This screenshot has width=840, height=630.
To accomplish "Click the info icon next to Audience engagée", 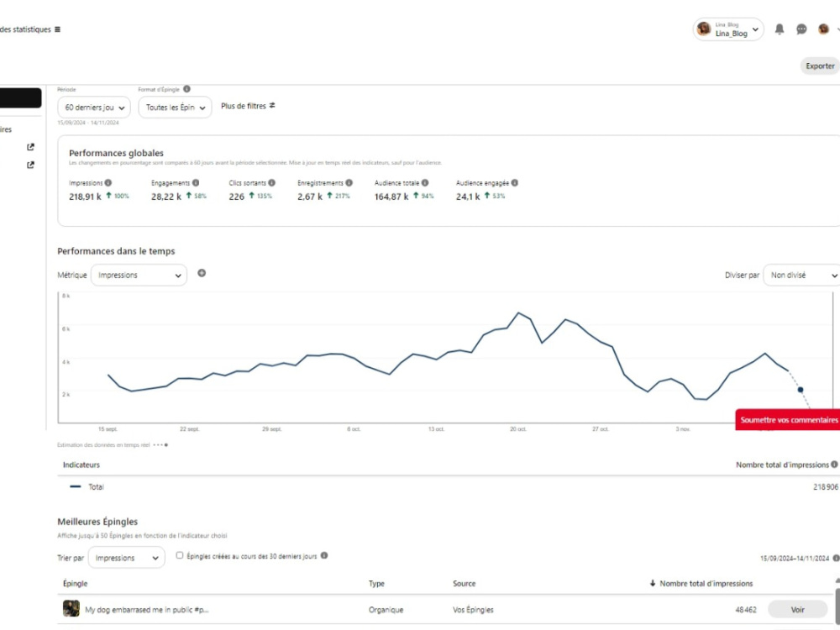I will (x=514, y=182).
